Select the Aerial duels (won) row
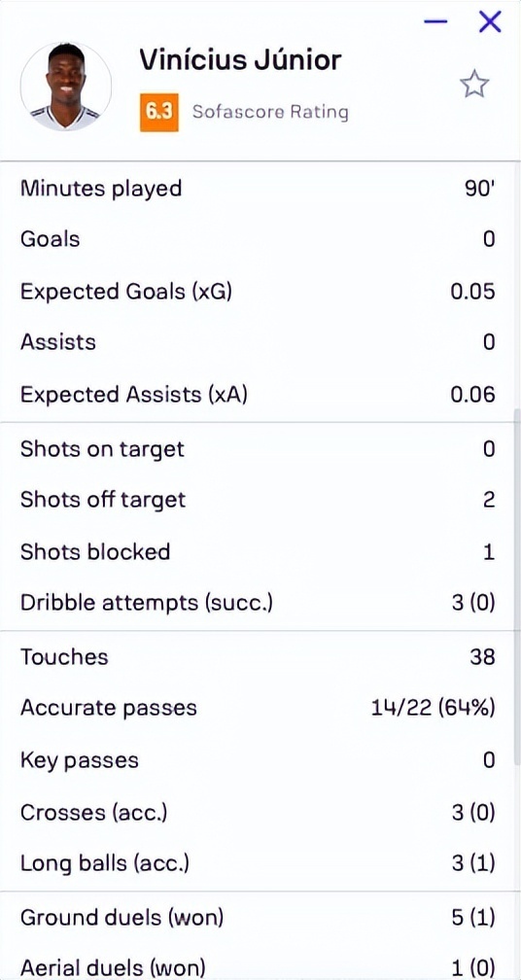521x980 pixels. [x=258, y=966]
